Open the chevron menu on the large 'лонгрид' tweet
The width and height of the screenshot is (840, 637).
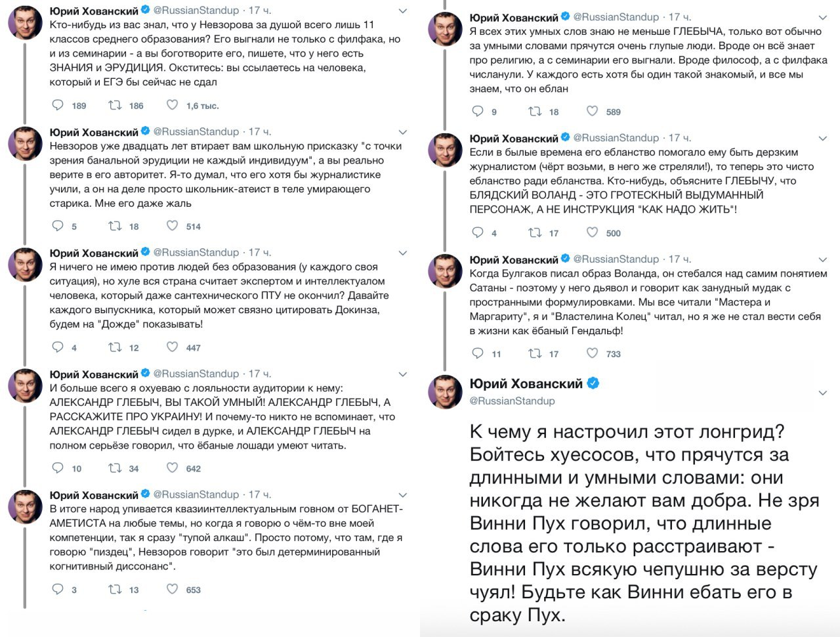point(823,393)
